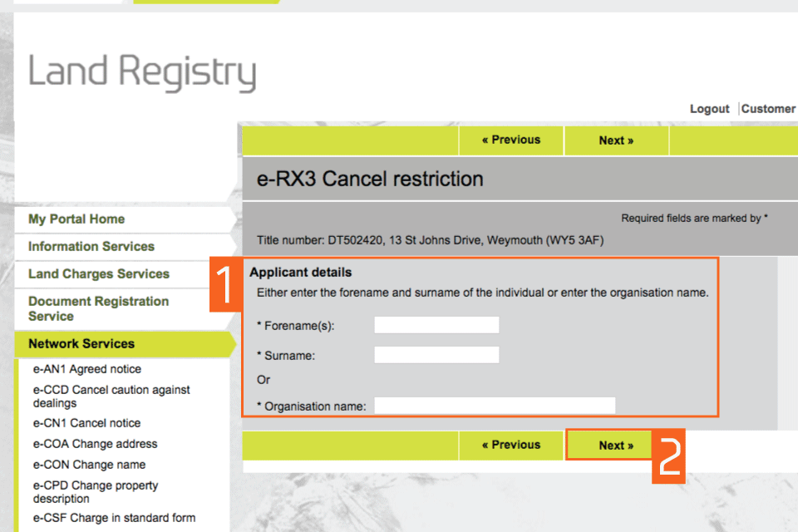Click into the Surname text field
The width and height of the screenshot is (798, 532).
point(436,355)
